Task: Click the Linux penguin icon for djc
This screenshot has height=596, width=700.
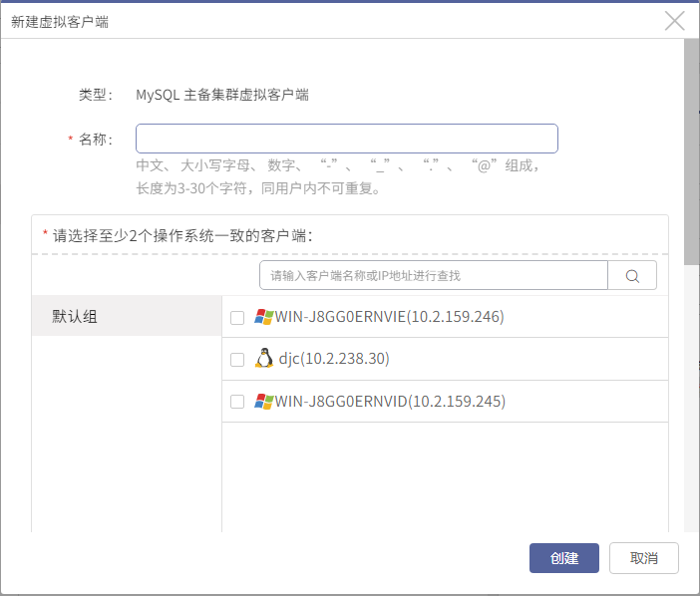Action: coord(264,358)
